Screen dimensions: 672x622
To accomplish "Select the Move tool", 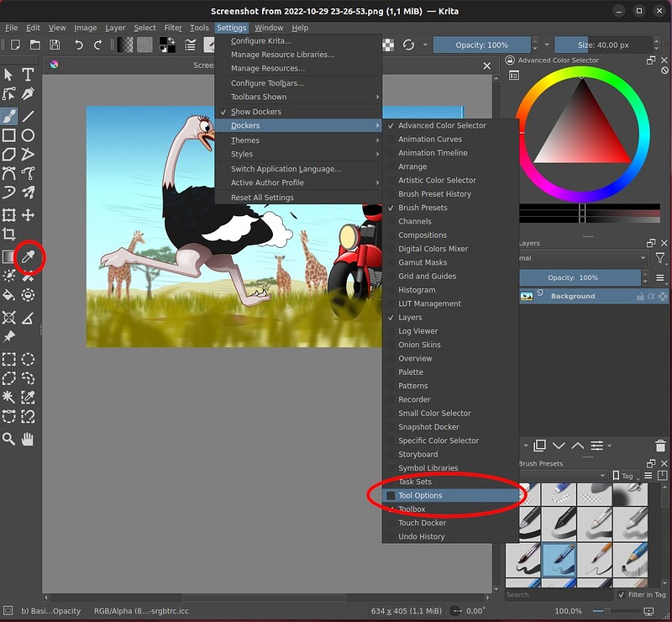I will [28, 215].
